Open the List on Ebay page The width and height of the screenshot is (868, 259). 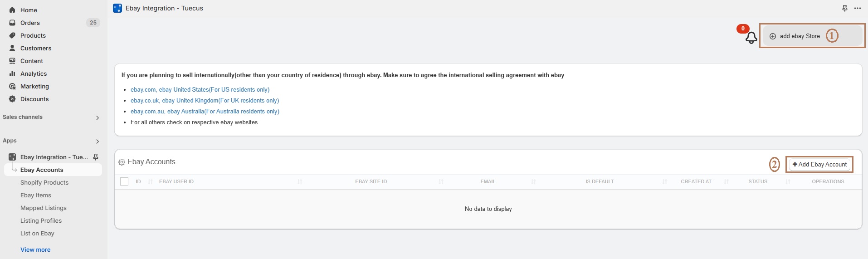click(x=37, y=233)
